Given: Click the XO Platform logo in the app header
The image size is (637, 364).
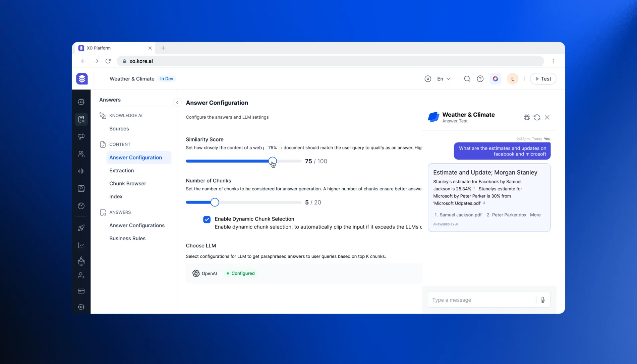Looking at the screenshot, I should 82,79.
